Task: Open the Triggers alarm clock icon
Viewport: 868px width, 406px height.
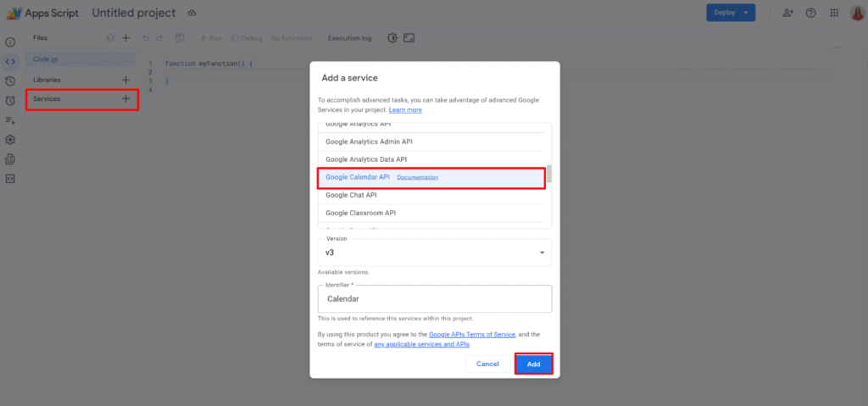Action: [x=10, y=100]
